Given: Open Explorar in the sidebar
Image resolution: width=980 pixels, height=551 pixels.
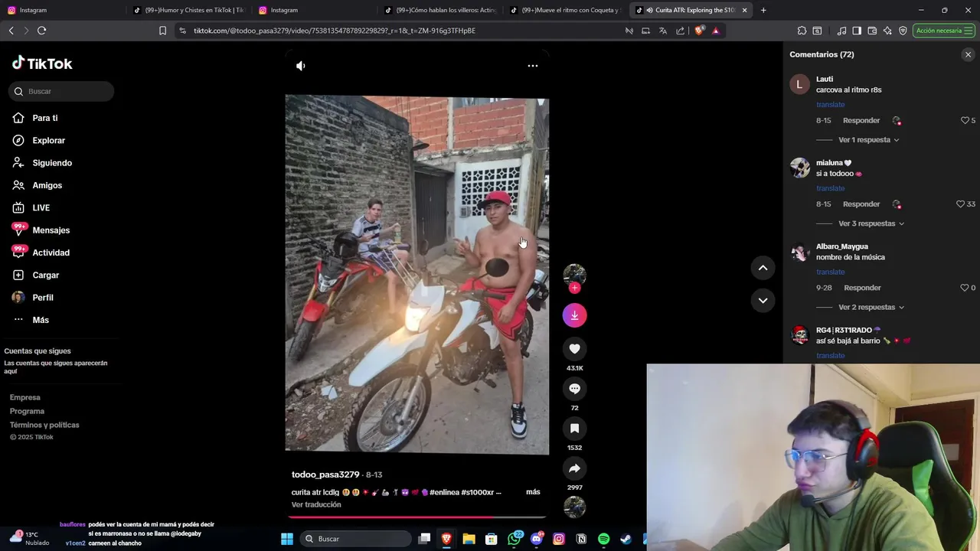Looking at the screenshot, I should pyautogui.click(x=48, y=140).
